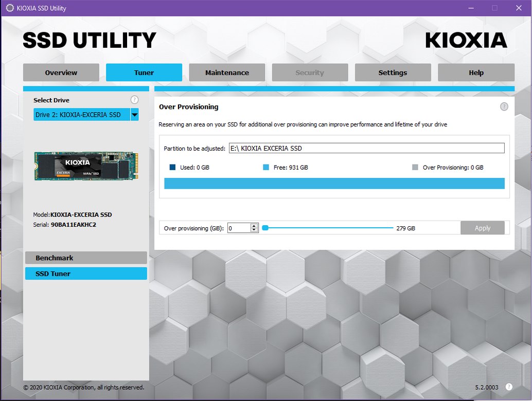Screen dimensions: 532x401
Task: Click the dark blue Used legend square
Action: pyautogui.click(x=172, y=167)
